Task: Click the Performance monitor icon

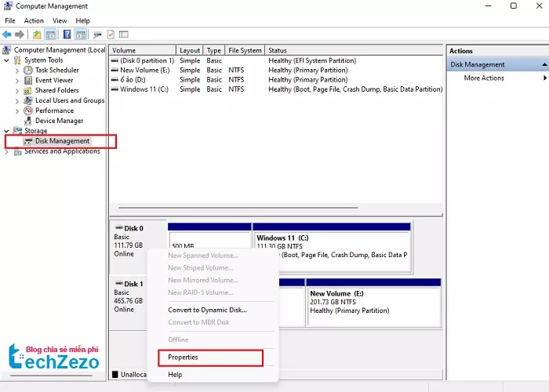Action: pos(28,111)
